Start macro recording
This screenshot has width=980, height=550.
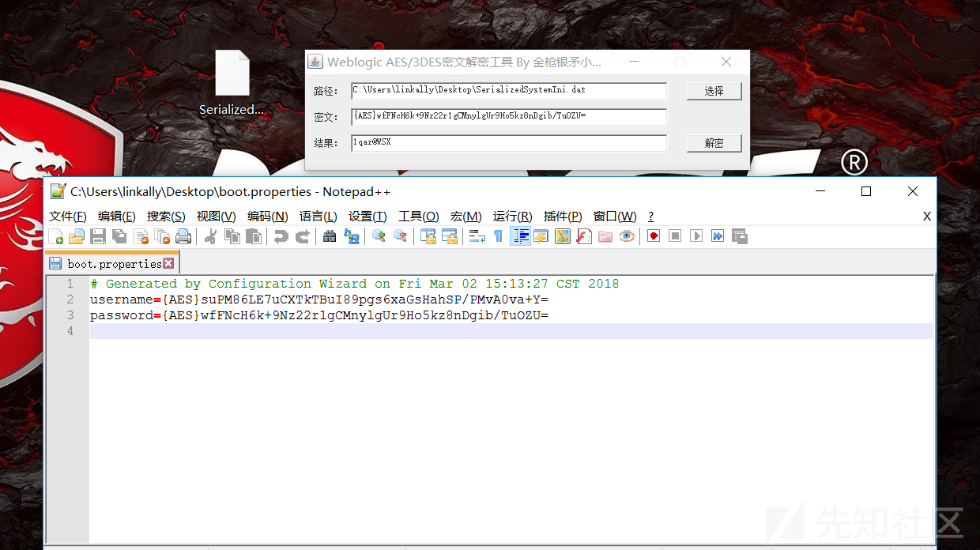654,236
